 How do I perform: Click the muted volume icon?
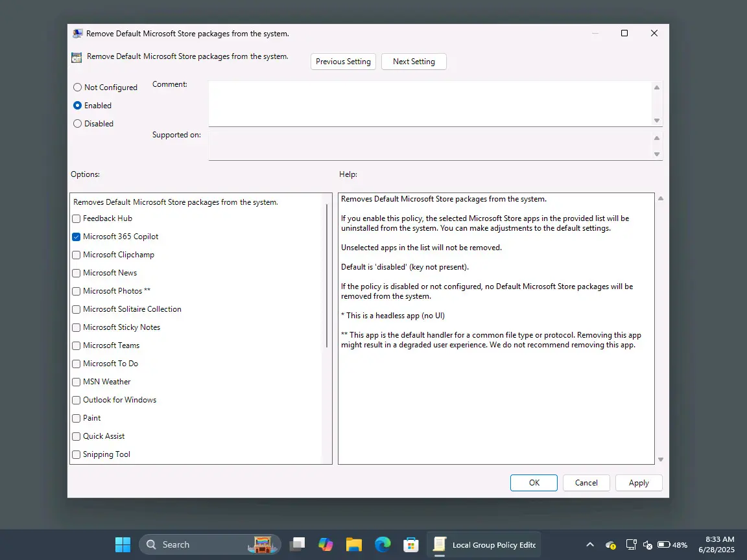click(x=647, y=544)
